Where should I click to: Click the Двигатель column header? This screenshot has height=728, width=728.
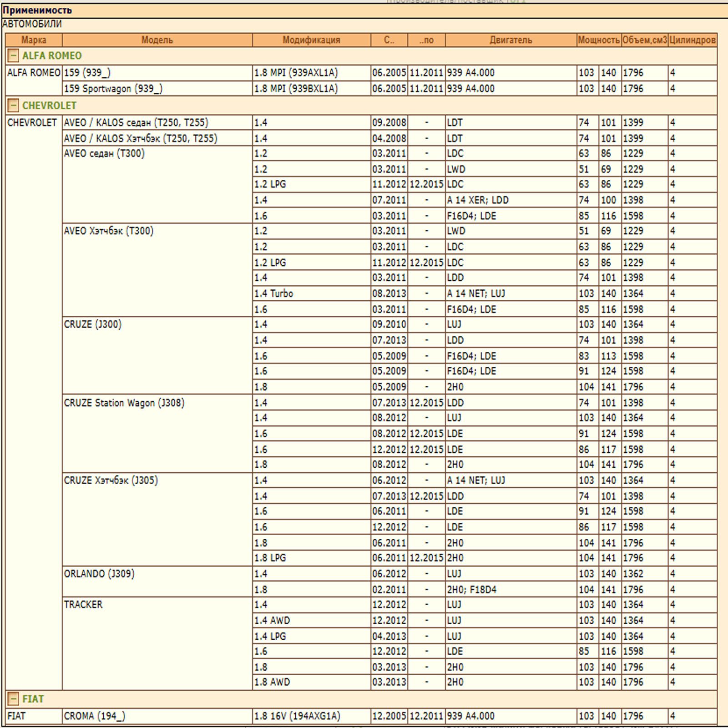(x=511, y=40)
